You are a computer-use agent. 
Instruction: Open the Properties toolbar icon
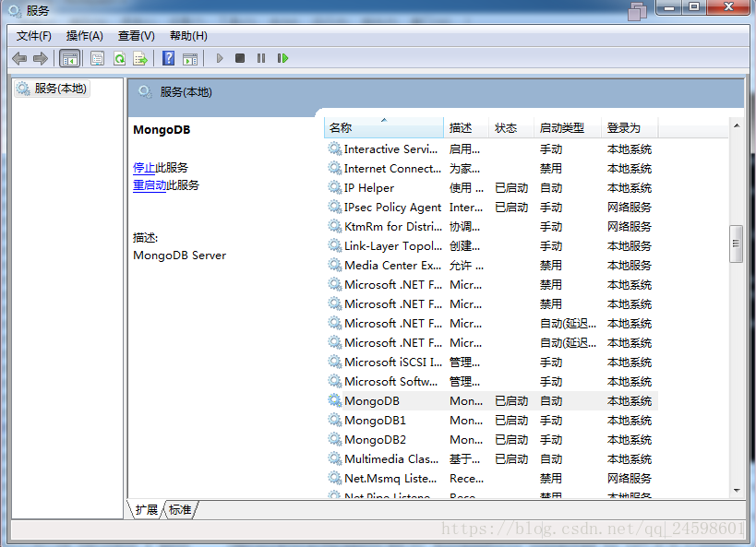tap(98, 59)
